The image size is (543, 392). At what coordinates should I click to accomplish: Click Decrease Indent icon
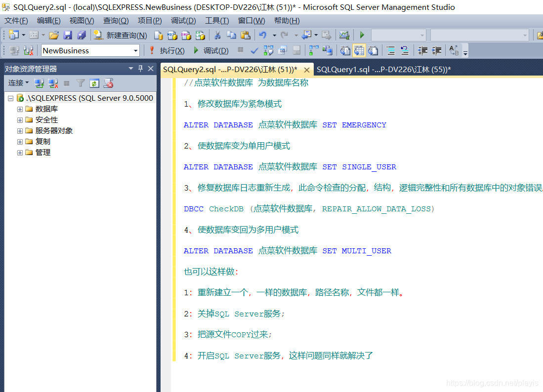coord(422,50)
